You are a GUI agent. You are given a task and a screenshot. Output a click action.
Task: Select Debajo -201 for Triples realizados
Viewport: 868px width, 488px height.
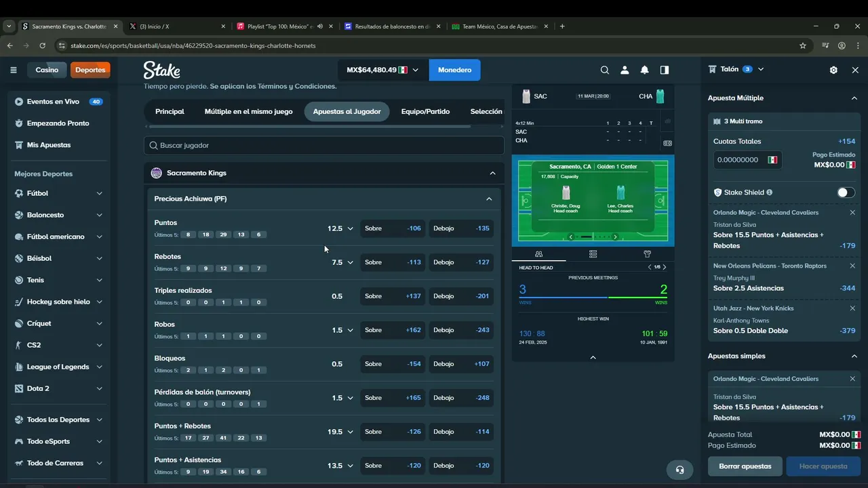point(461,296)
